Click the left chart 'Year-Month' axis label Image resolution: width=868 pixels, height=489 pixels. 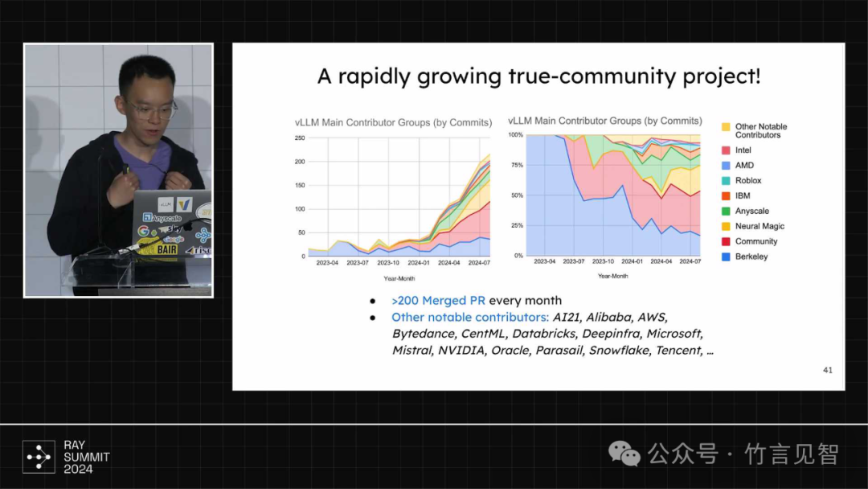tap(399, 278)
